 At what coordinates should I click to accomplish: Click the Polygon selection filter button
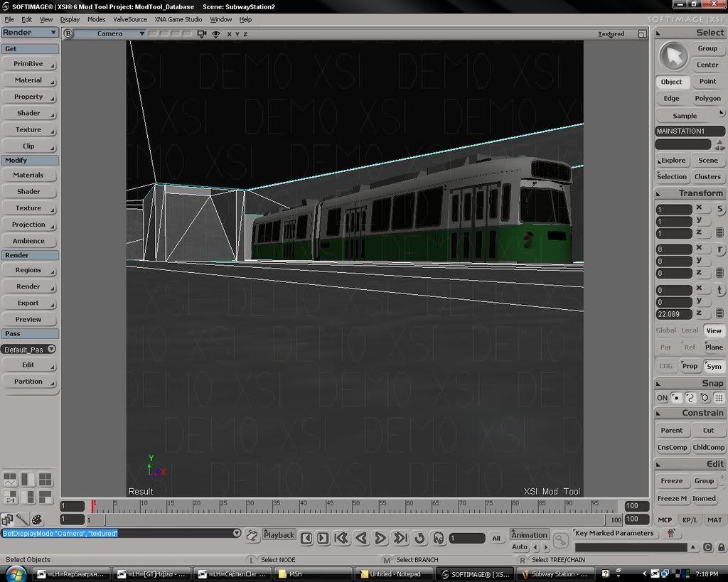(707, 98)
